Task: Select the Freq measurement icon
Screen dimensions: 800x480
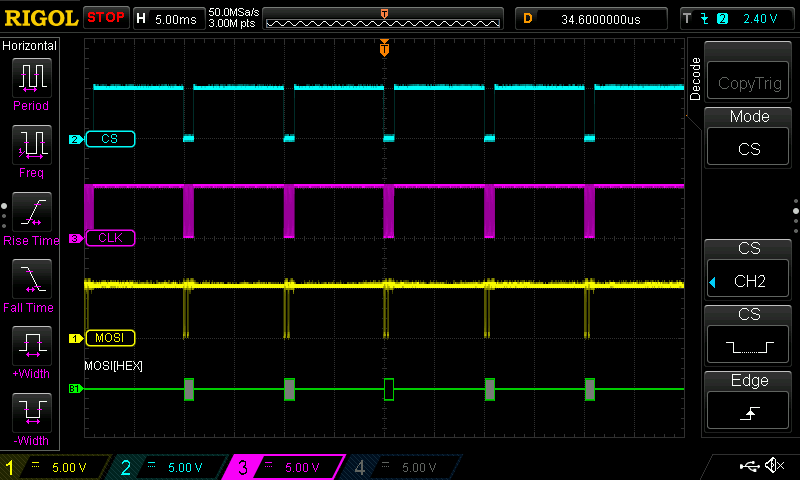Action: coord(32,145)
